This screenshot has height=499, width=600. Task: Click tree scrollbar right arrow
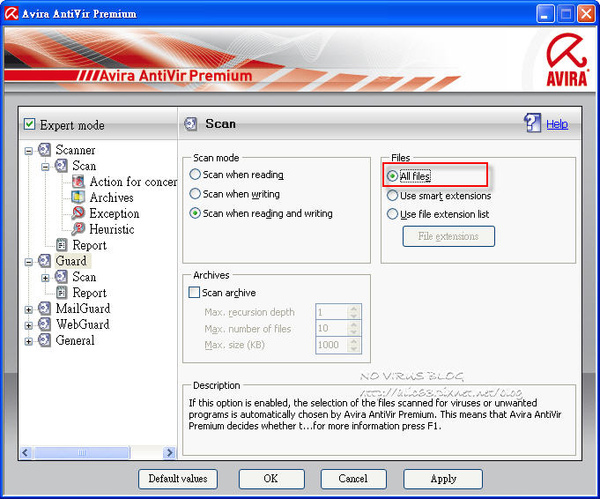169,453
